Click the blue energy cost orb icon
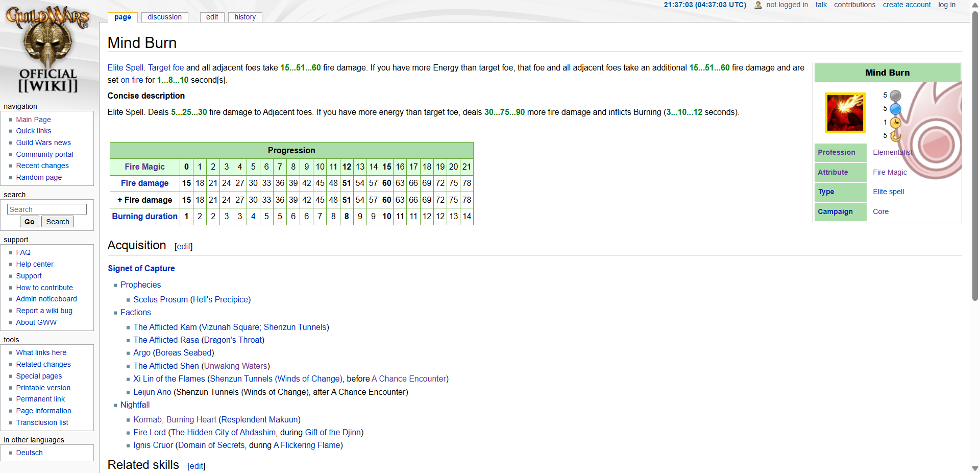Screen dimensions: 980x473 click(895, 109)
